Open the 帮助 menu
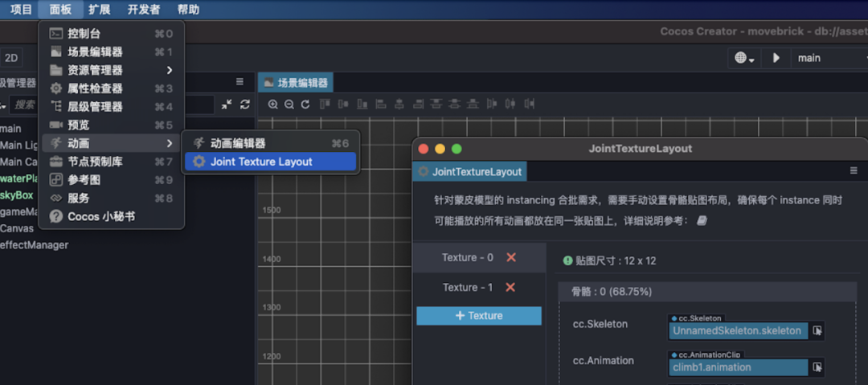This screenshot has height=385, width=868. click(x=188, y=10)
